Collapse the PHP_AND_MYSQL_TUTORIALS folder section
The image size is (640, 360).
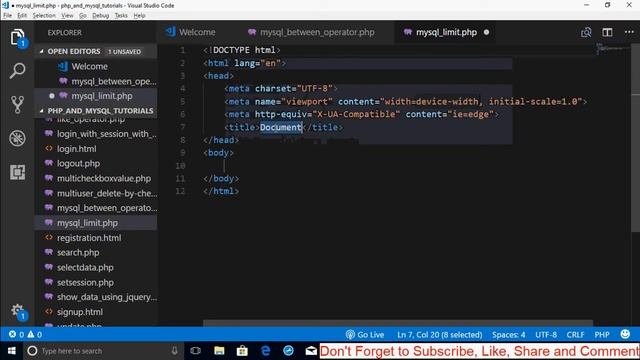point(96,111)
